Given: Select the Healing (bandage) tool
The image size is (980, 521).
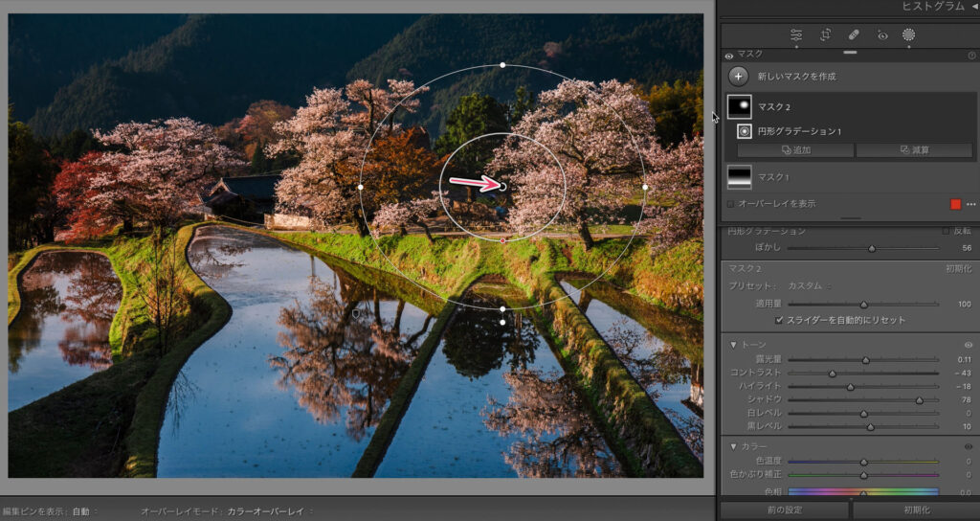Looking at the screenshot, I should (854, 34).
